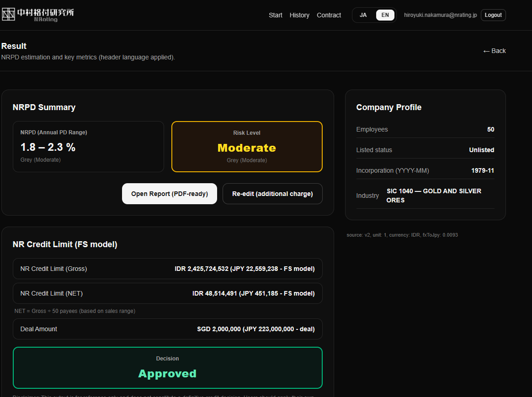Click the Deal Amount SGD 2,000,000 row
This screenshot has width=532, height=397.
pos(167,329)
